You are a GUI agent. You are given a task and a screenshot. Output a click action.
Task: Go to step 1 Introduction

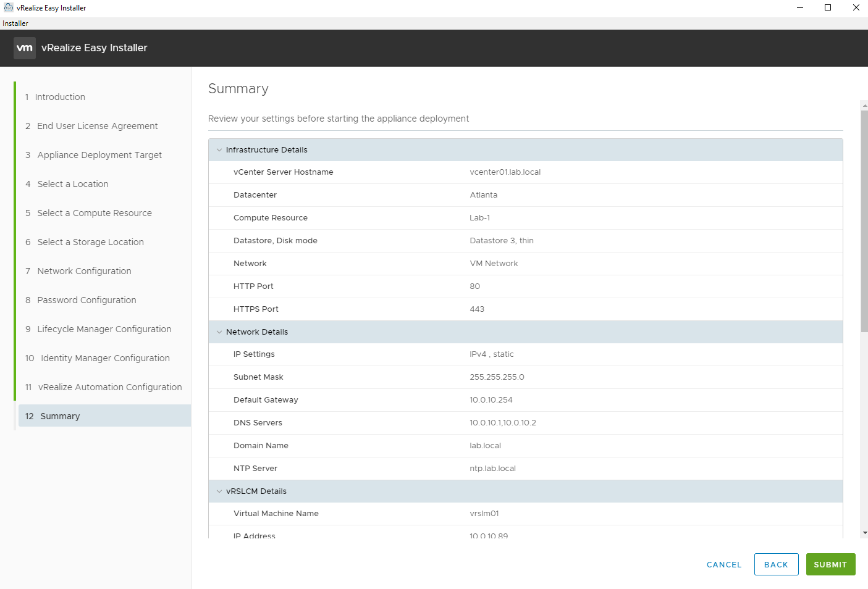(55, 97)
